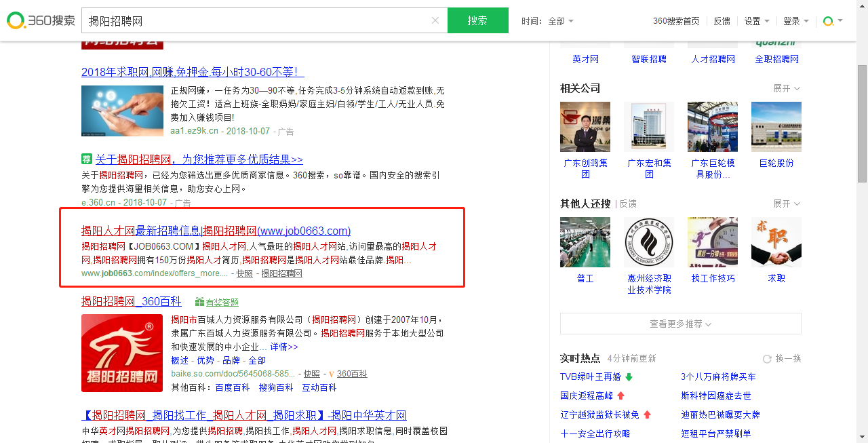This screenshot has width=868, height=443.
Task: Open the 找工作技巧 thumbnail
Action: click(713, 242)
